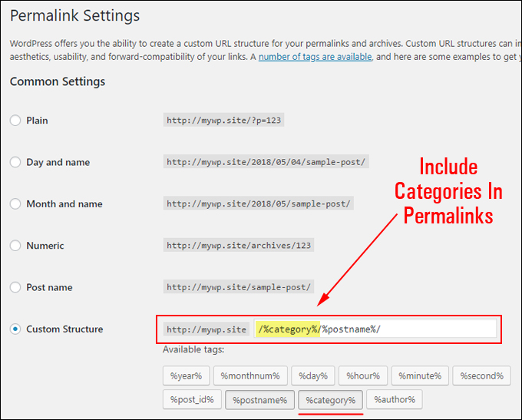Viewport: 522px width, 420px height.
Task: Toggle the %category% tag button
Action: (331, 400)
